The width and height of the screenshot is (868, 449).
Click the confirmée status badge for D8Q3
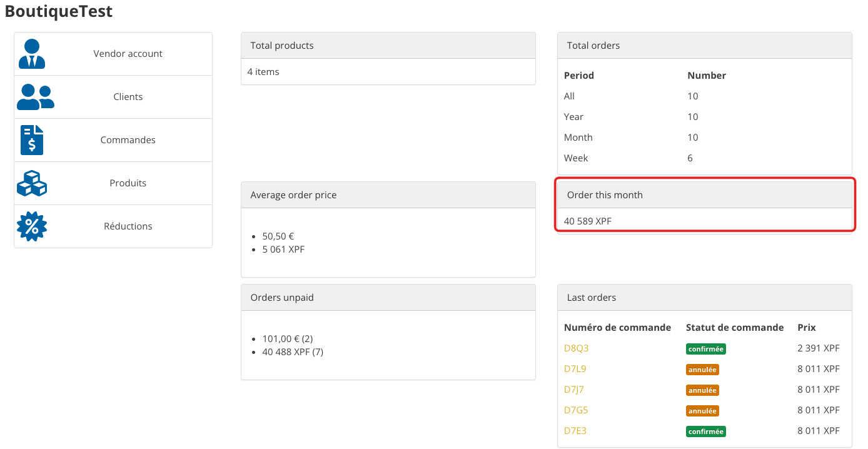tap(705, 349)
